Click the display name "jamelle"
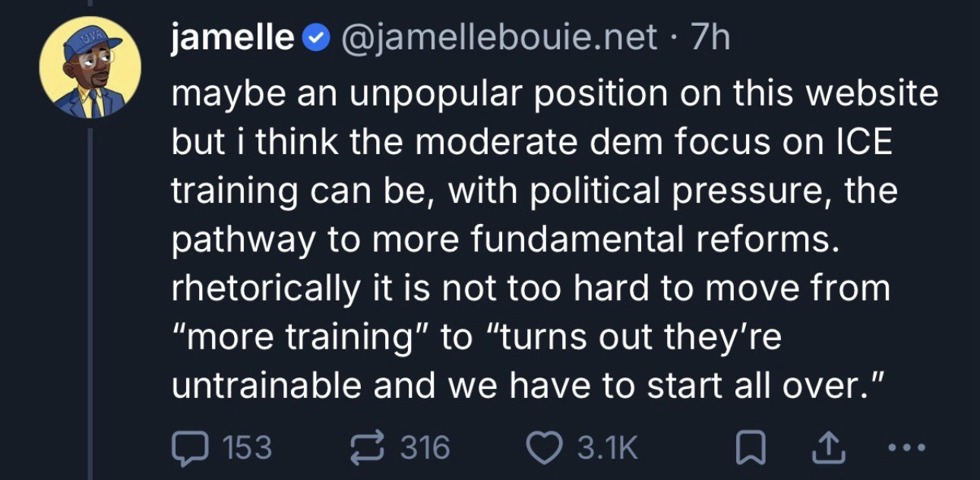The height and width of the screenshot is (480, 980). 232,38
